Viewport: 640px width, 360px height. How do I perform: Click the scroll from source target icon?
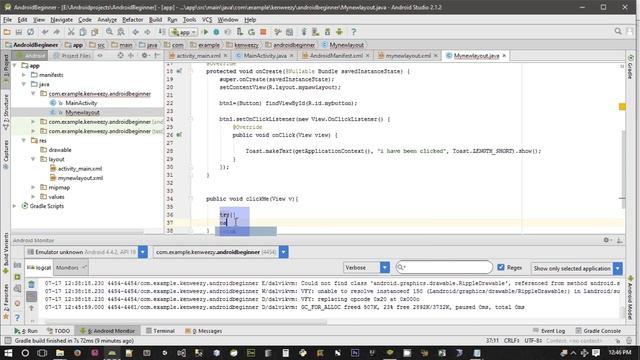pos(120,56)
